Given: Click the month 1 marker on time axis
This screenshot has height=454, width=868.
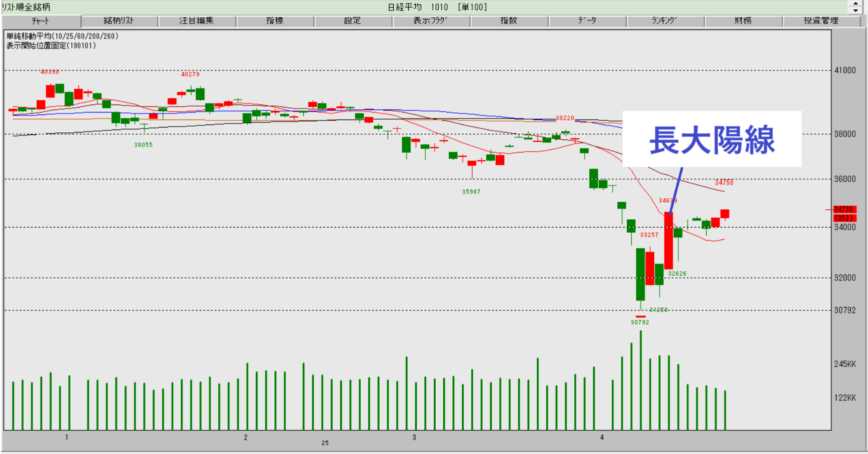Looking at the screenshot, I should (66, 437).
